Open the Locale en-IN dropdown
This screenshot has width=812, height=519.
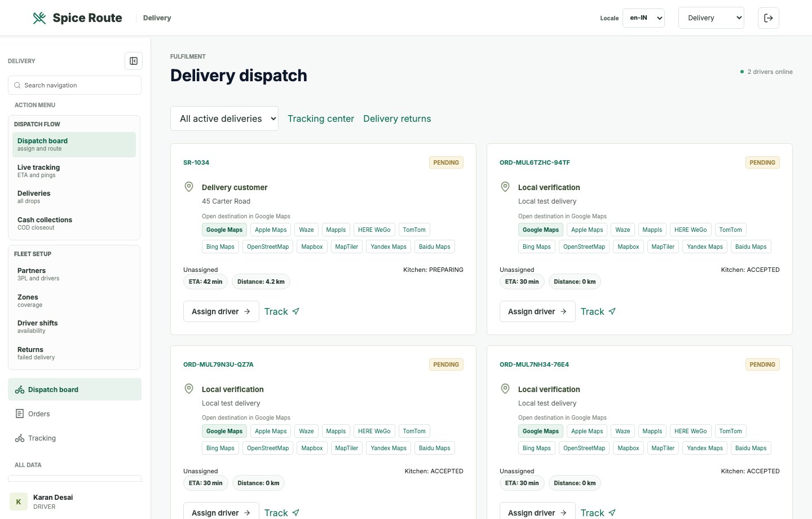(643, 18)
